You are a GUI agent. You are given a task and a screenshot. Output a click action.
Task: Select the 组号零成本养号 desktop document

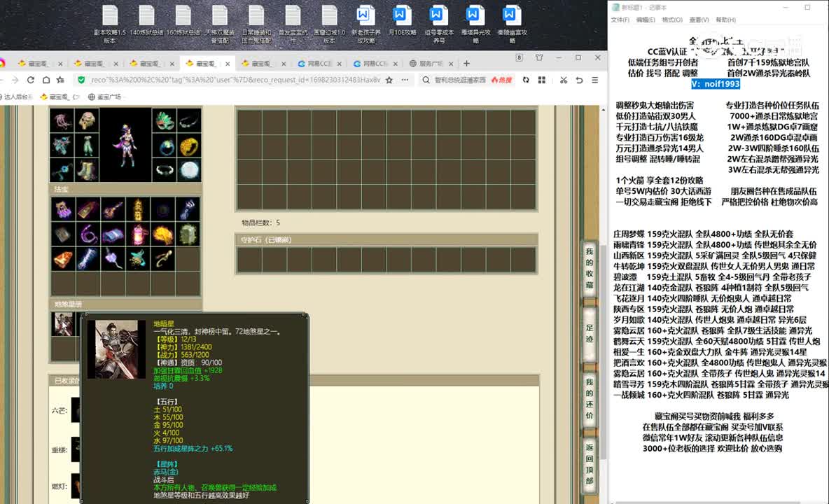pyautogui.click(x=439, y=24)
